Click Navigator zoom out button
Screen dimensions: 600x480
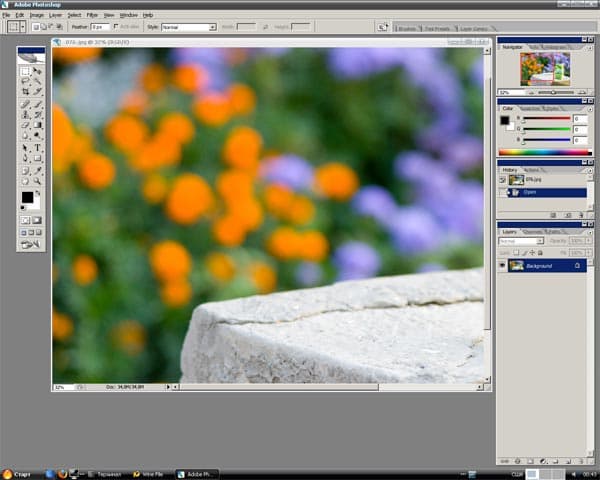[531, 92]
